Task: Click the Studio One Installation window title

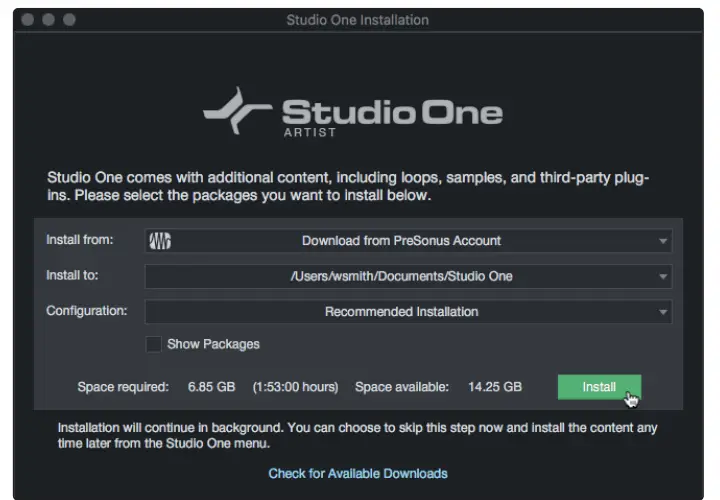Action: (358, 20)
